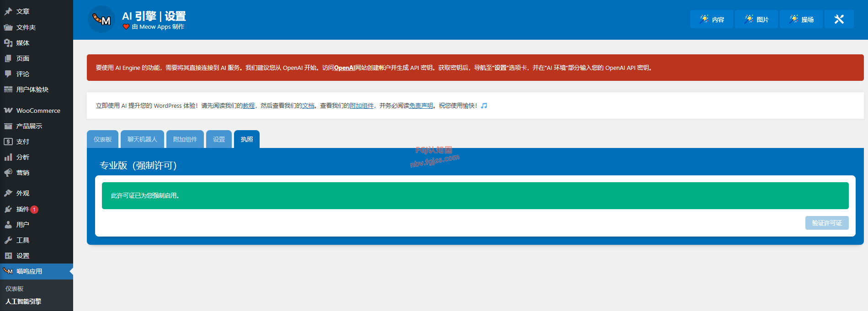
Task: Select the 插件 plugins icon in sidebar
Action: coord(8,209)
